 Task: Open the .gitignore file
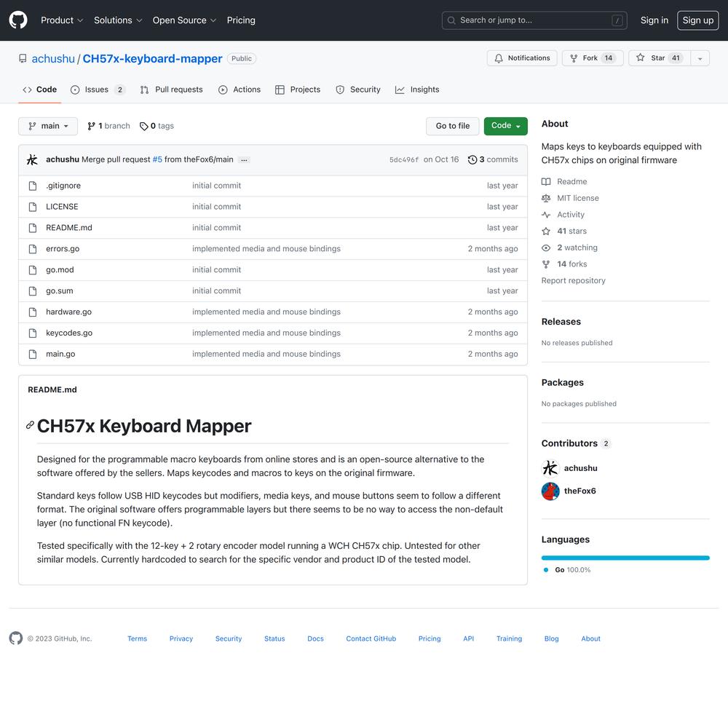63,186
